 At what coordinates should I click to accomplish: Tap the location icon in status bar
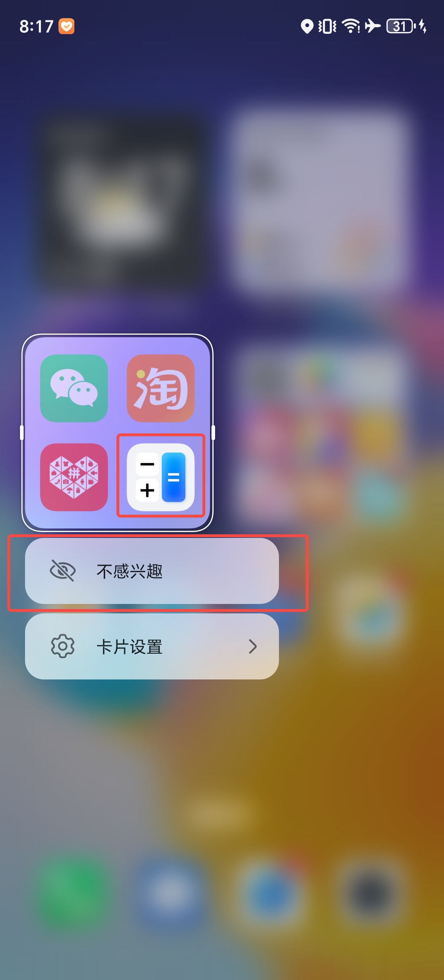[307, 26]
